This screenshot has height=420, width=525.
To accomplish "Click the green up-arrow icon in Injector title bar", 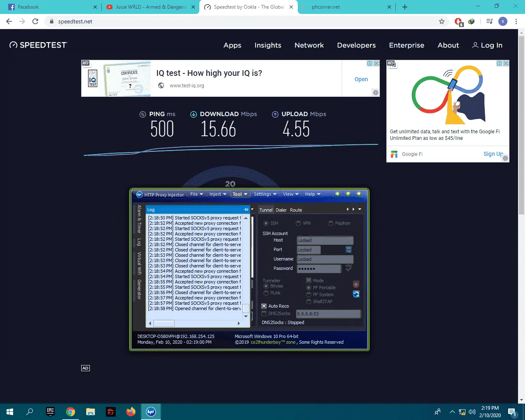I will tap(348, 194).
